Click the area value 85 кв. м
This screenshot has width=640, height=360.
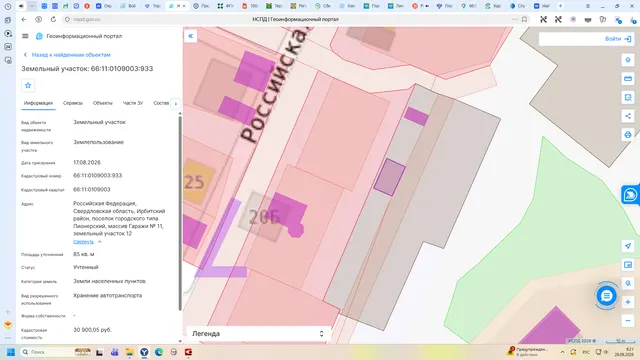pyautogui.click(x=84, y=254)
